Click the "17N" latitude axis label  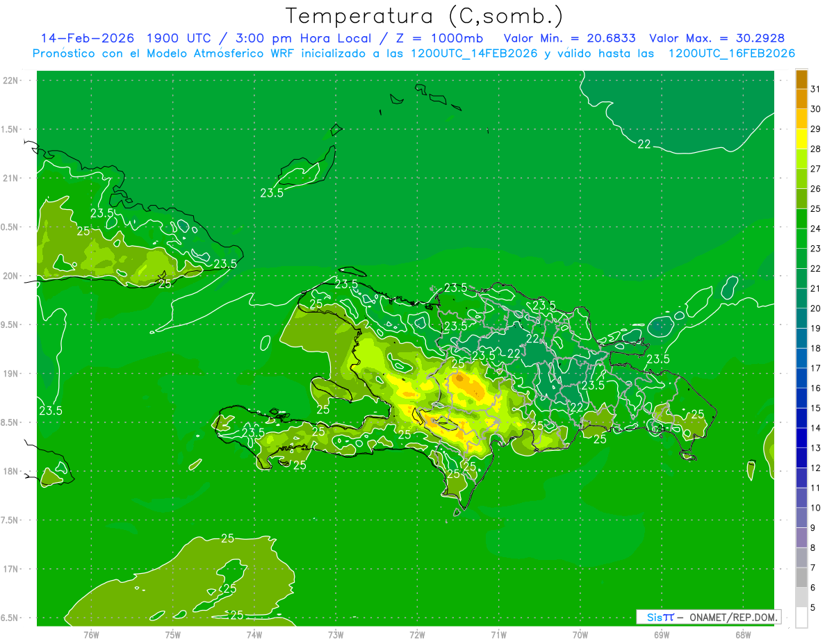pos(11,569)
